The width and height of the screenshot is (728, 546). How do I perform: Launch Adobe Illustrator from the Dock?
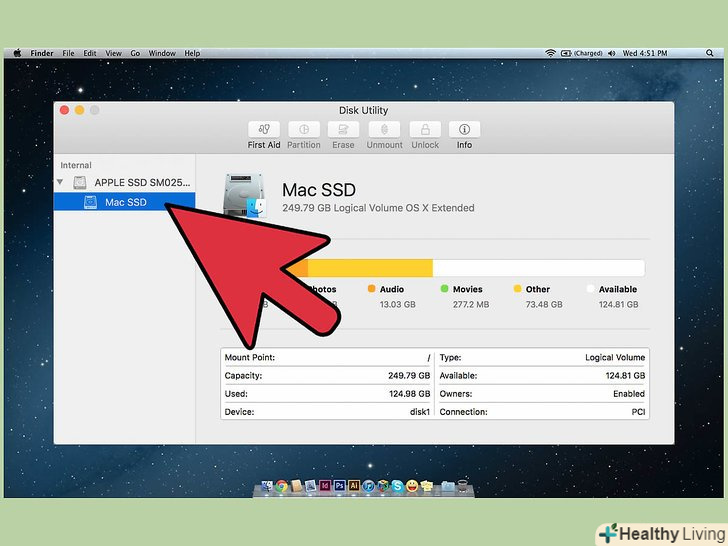click(354, 486)
